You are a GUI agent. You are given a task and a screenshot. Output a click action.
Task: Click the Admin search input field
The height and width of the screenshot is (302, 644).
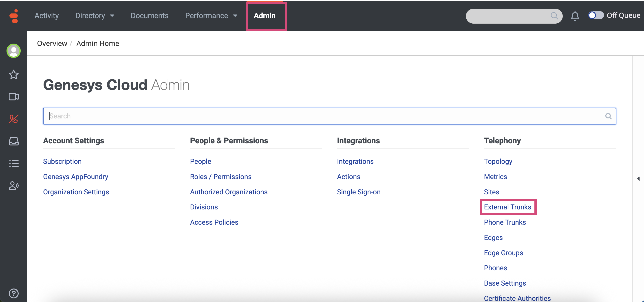(325, 116)
